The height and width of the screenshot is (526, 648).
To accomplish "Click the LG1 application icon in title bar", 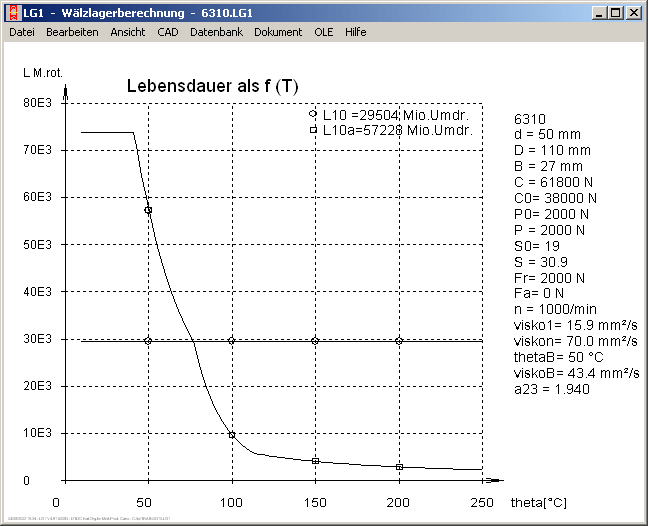I will pyautogui.click(x=12, y=13).
